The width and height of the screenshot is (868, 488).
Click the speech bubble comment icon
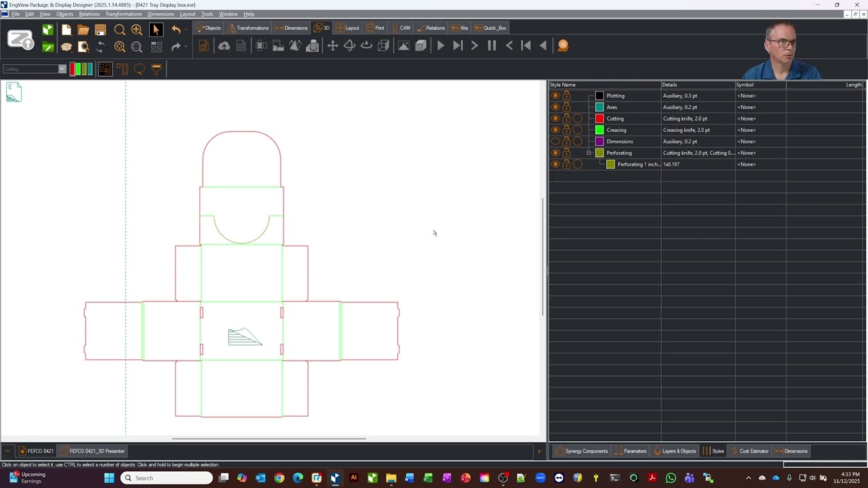point(139,69)
